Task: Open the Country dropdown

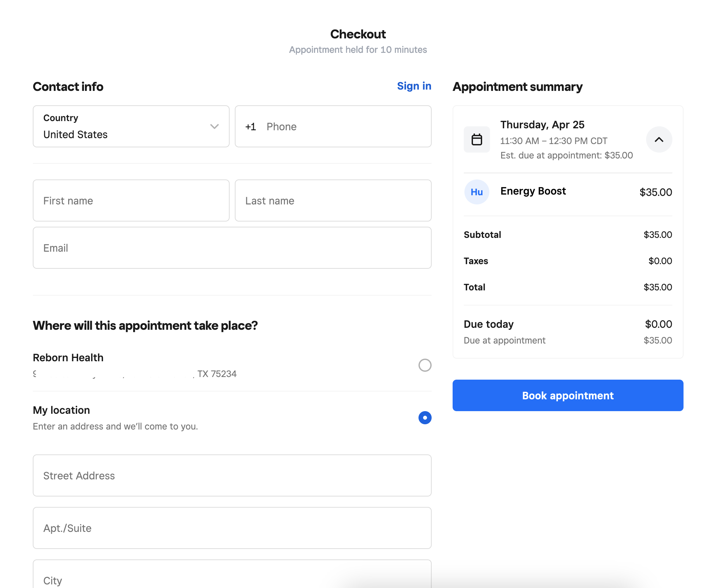Action: [131, 126]
